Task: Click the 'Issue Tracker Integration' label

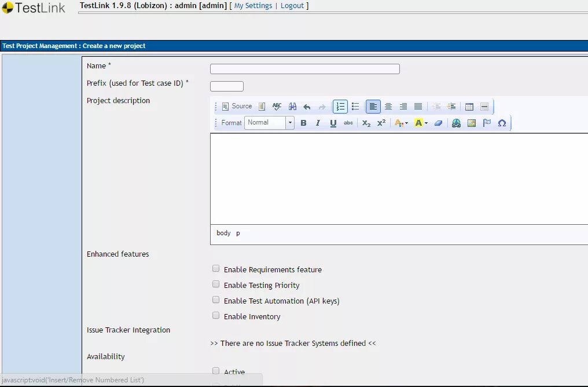Action: point(128,330)
